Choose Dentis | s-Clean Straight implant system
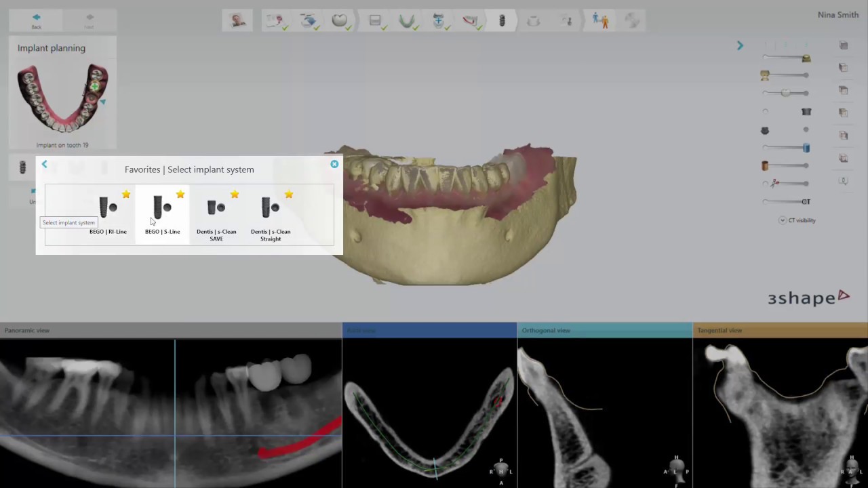 click(271, 213)
